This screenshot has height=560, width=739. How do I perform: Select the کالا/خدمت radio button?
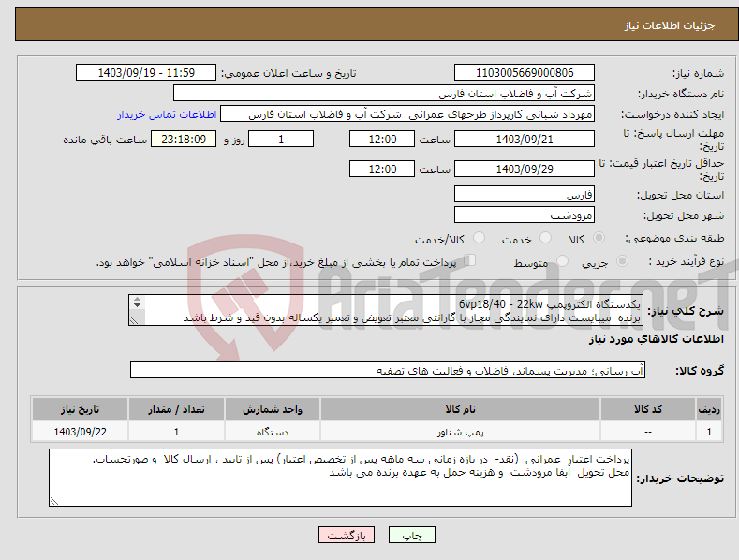coord(479,238)
